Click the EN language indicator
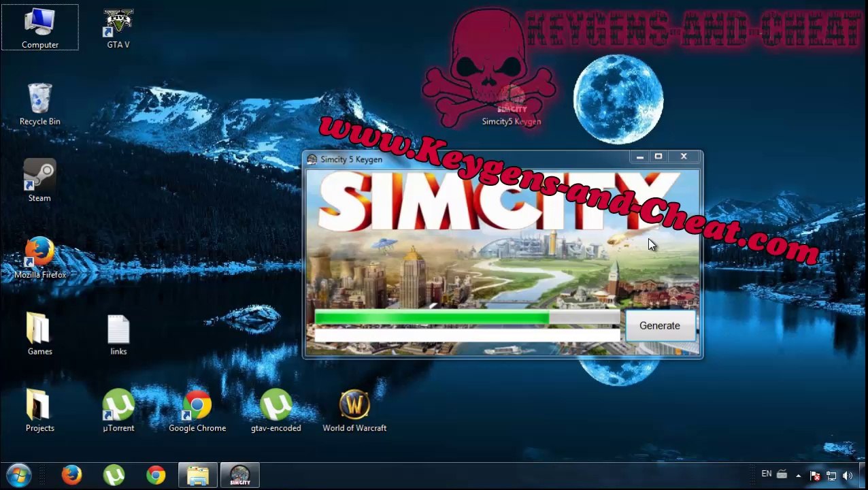 [767, 474]
